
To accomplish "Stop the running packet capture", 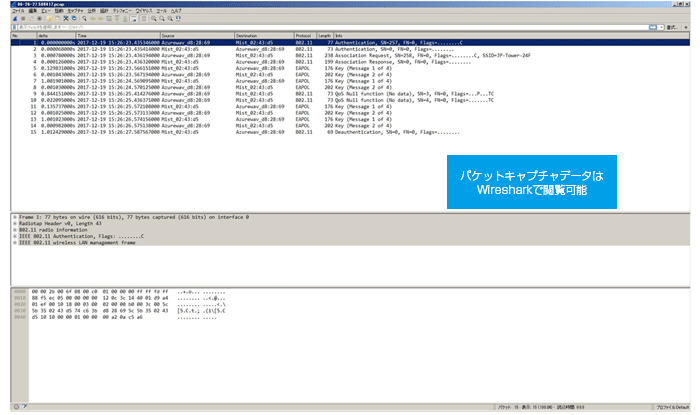I will coord(23,19).
